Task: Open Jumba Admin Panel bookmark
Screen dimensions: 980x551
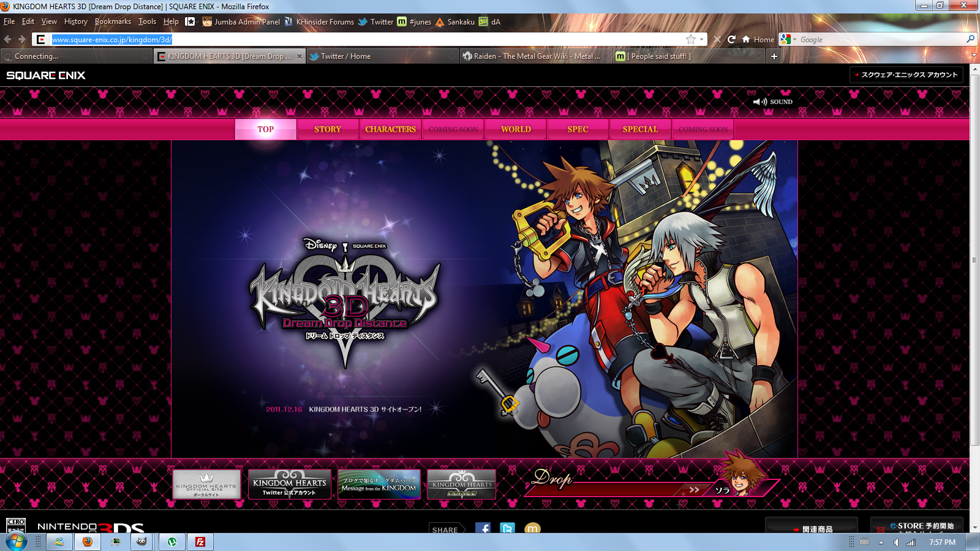Action: pyautogui.click(x=241, y=21)
